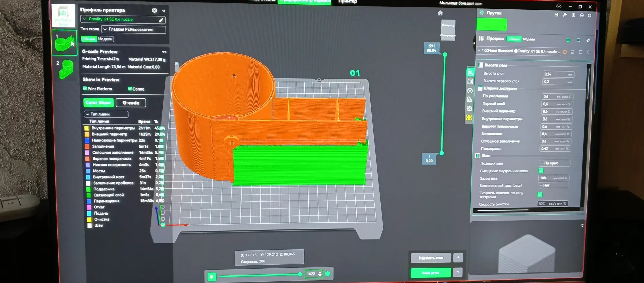The height and width of the screenshot is (283, 644).
Task: Open All Plates Stats
Action: point(63,16)
